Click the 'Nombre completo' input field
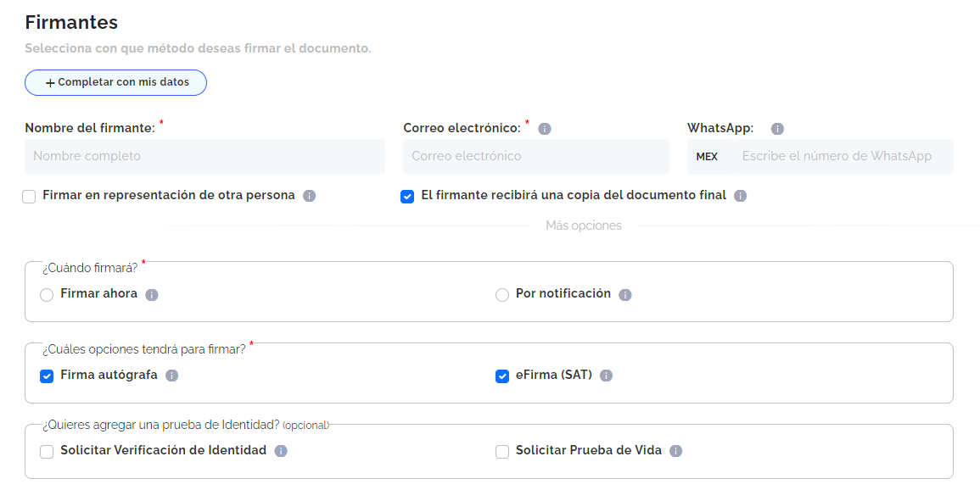980x501 pixels. pos(204,156)
